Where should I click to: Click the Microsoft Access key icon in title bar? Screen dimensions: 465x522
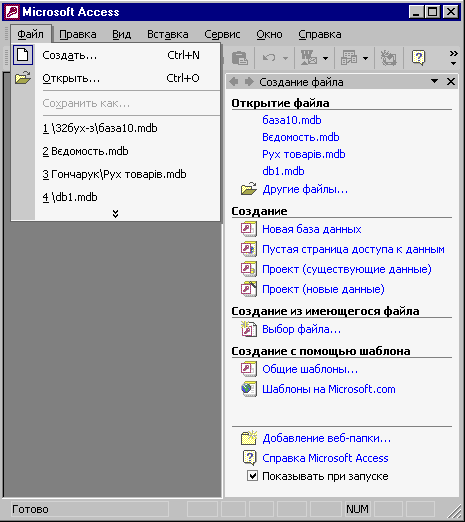pos(12,12)
